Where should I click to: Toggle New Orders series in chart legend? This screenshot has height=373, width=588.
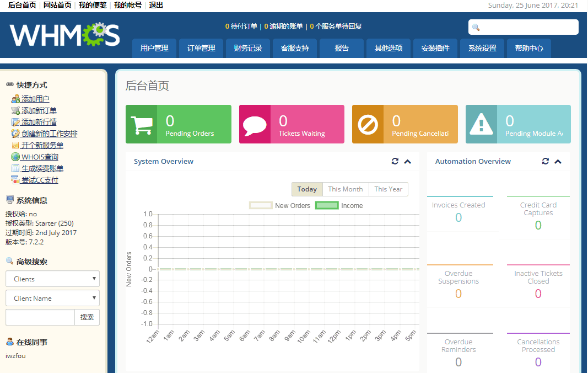pyautogui.click(x=261, y=206)
